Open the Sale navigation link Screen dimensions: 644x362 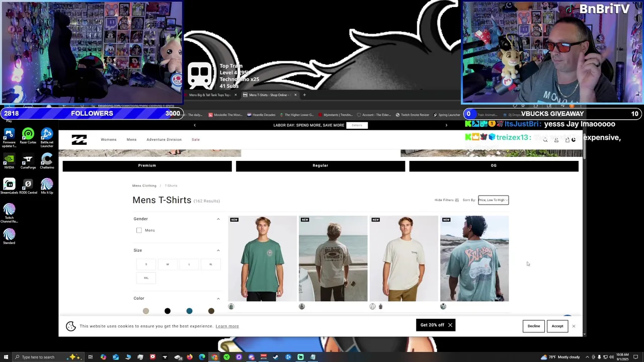pyautogui.click(x=195, y=139)
